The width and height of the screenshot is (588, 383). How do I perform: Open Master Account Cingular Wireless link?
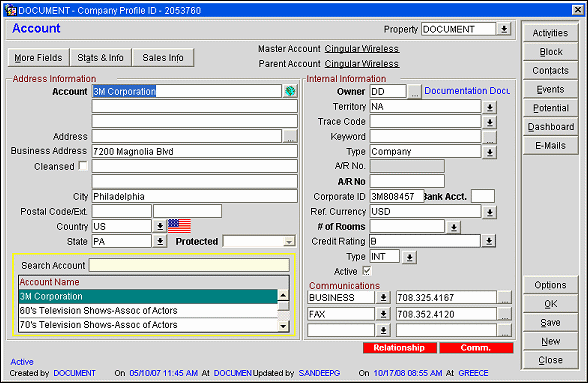pos(362,49)
